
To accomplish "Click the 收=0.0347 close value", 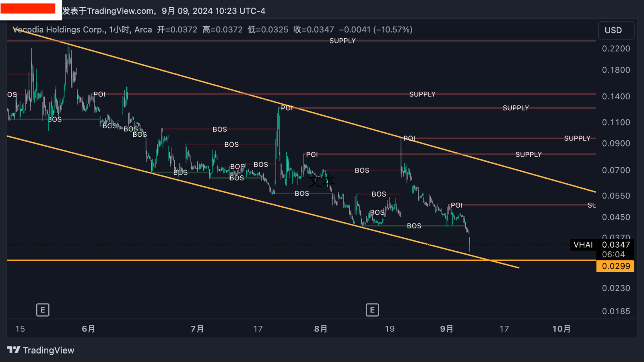I will (x=314, y=29).
